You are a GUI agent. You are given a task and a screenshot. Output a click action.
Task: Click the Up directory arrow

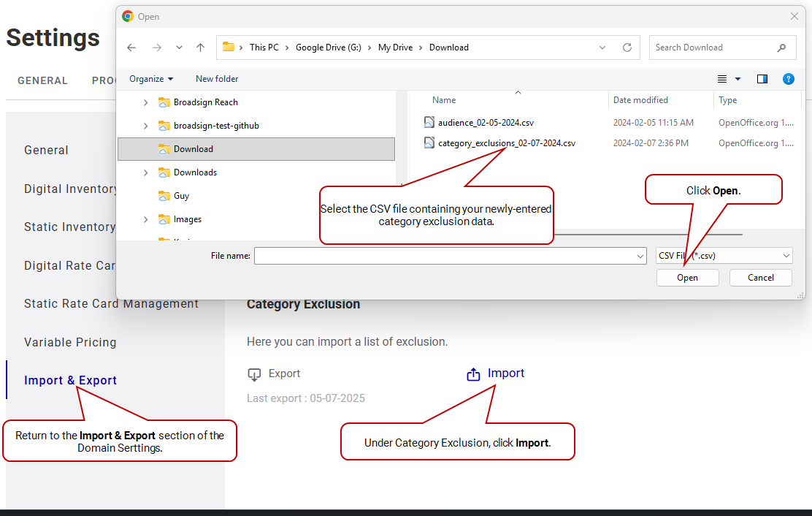(200, 48)
